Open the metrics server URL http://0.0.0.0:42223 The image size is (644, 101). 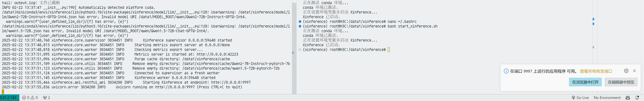pyautogui.click(x=217, y=54)
